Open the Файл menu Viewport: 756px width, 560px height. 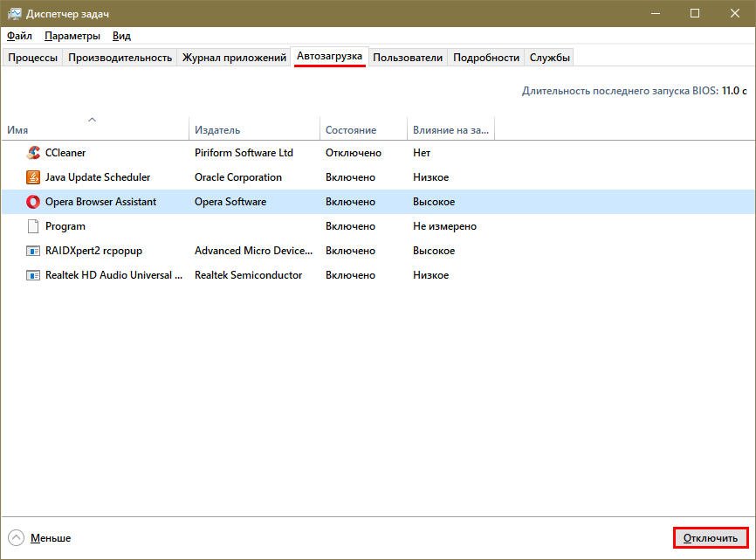(19, 36)
